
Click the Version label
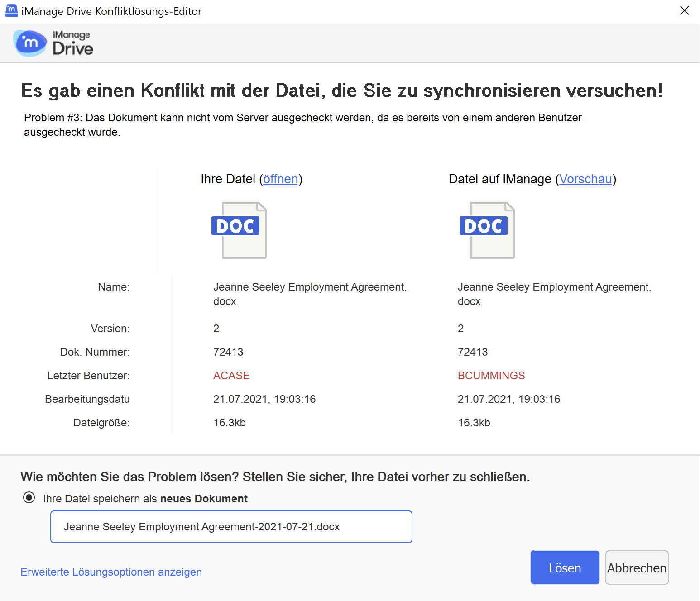pos(110,329)
